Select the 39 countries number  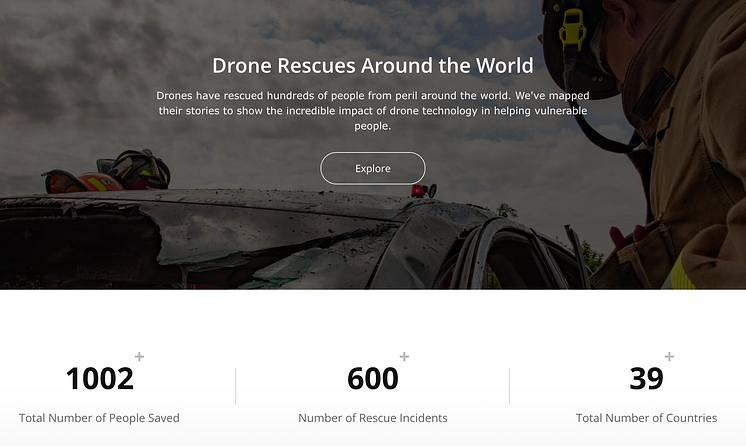pos(646,379)
